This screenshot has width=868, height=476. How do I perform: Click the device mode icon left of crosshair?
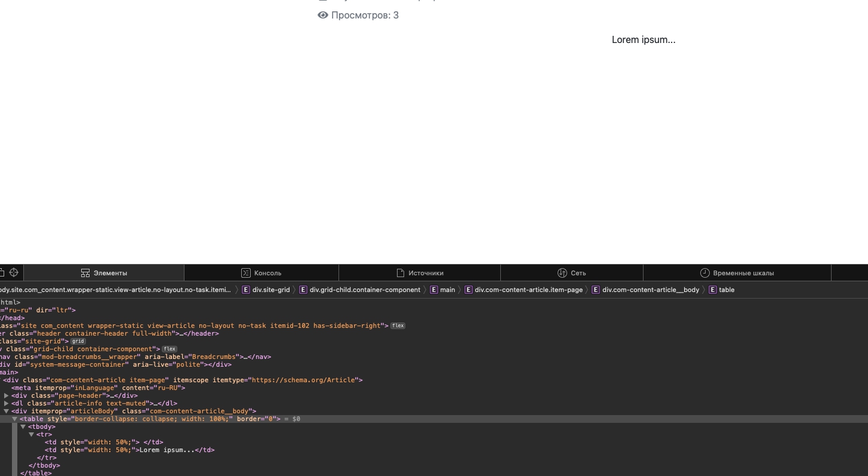point(2,273)
